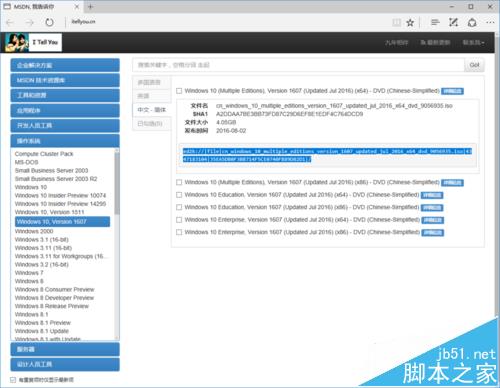Open details for Enterprise x64 entry
The width and height of the screenshot is (500, 388).
coord(432,220)
